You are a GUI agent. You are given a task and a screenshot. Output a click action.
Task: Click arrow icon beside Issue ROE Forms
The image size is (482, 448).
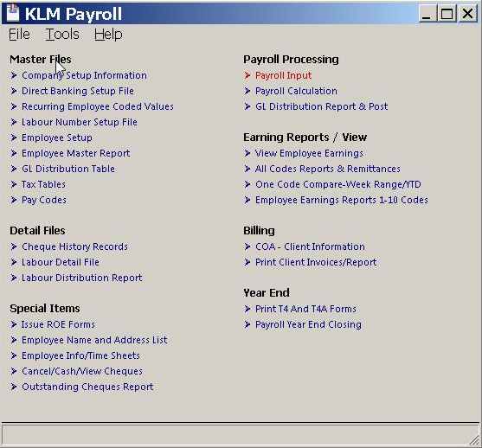14,324
